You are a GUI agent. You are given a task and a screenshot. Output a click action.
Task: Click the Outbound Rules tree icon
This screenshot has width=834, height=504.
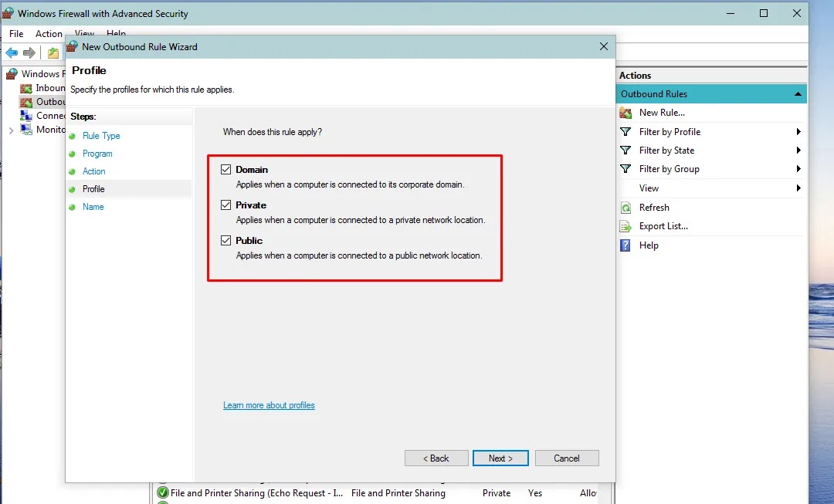tap(26, 102)
